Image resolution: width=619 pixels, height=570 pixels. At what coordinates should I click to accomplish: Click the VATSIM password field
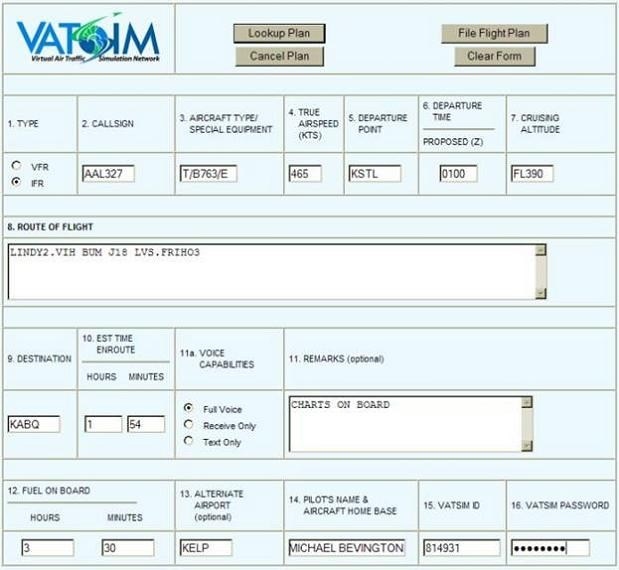coord(550,548)
